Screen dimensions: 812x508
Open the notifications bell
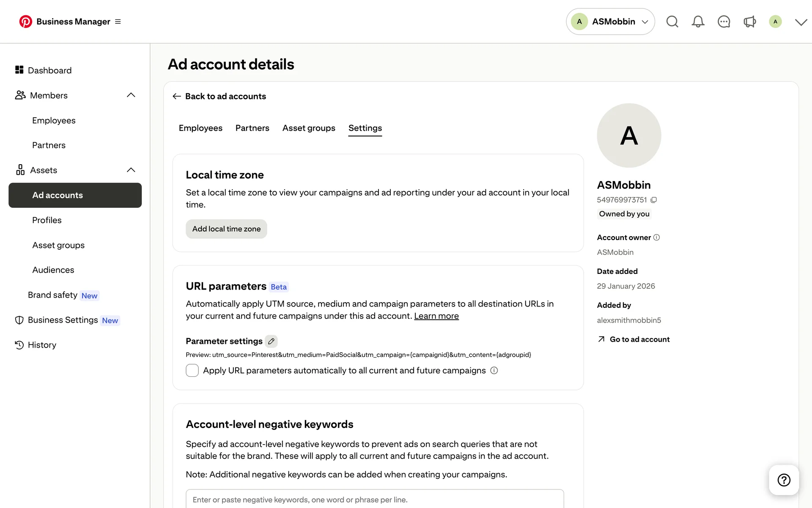pyautogui.click(x=698, y=22)
